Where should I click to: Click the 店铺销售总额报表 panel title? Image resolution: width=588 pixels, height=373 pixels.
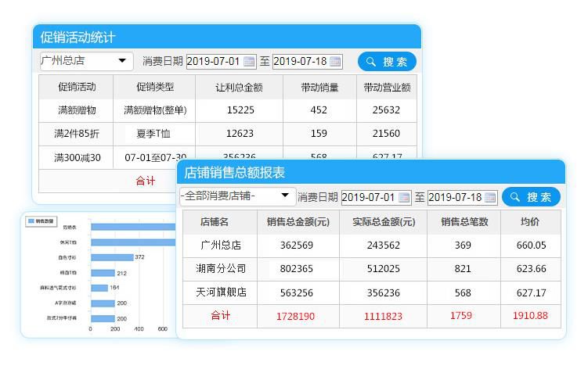(234, 172)
